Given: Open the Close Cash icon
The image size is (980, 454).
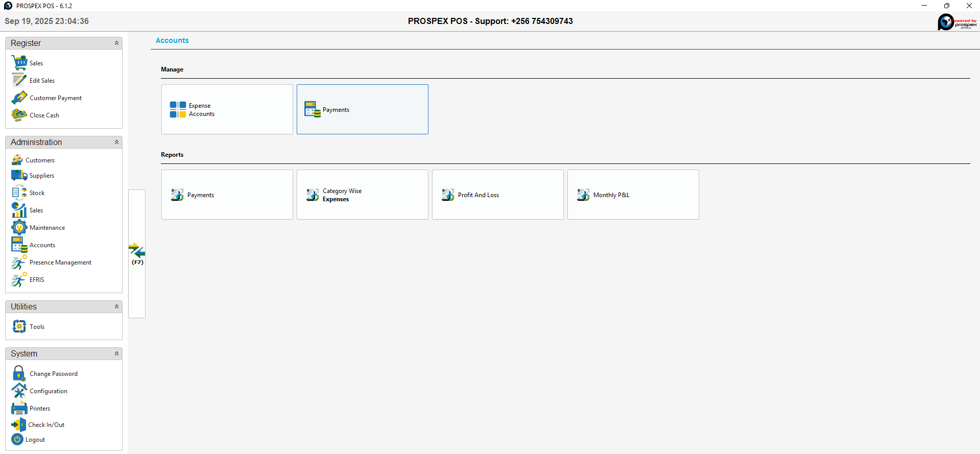Looking at the screenshot, I should click(x=19, y=115).
